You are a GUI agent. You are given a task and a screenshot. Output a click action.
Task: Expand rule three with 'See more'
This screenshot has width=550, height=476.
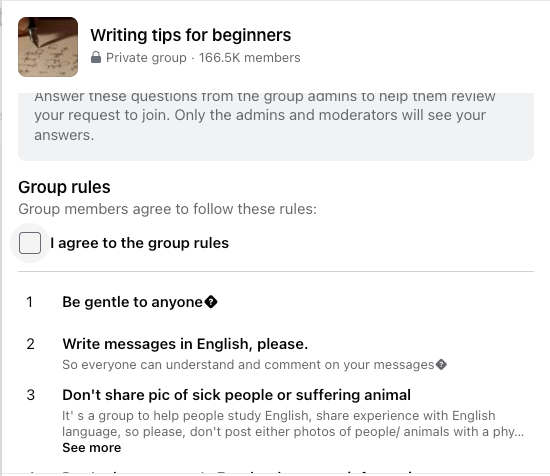(92, 448)
